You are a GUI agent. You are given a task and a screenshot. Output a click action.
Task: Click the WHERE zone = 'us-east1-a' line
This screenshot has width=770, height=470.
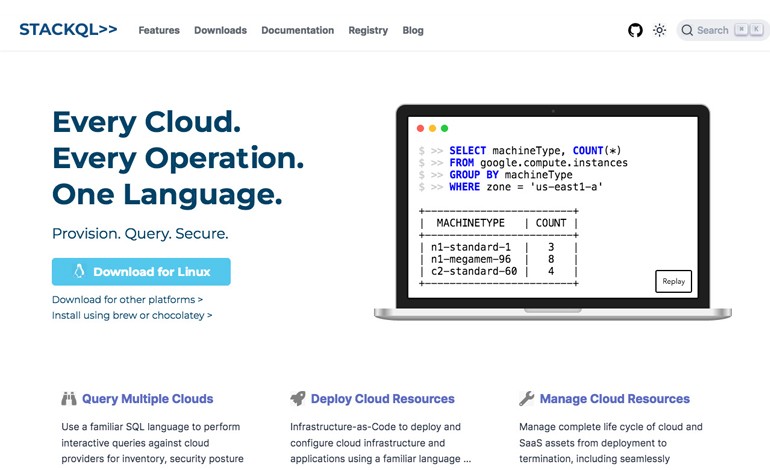(510, 187)
